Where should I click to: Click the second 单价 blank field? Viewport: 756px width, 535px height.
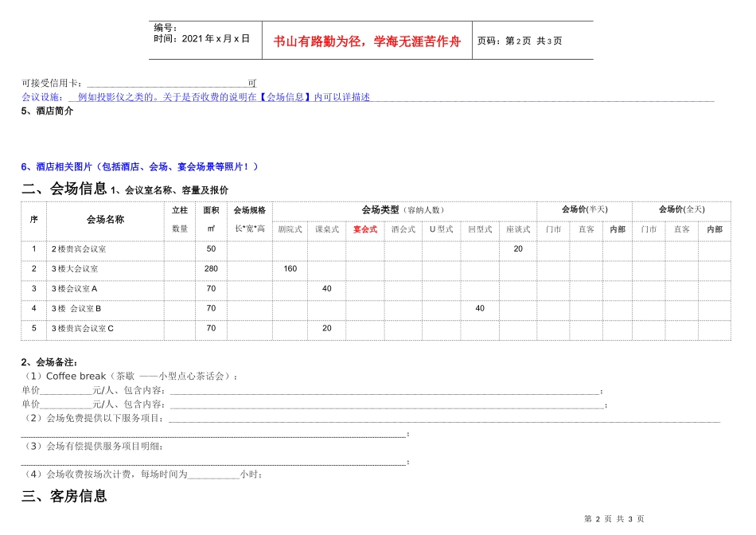coord(65,404)
